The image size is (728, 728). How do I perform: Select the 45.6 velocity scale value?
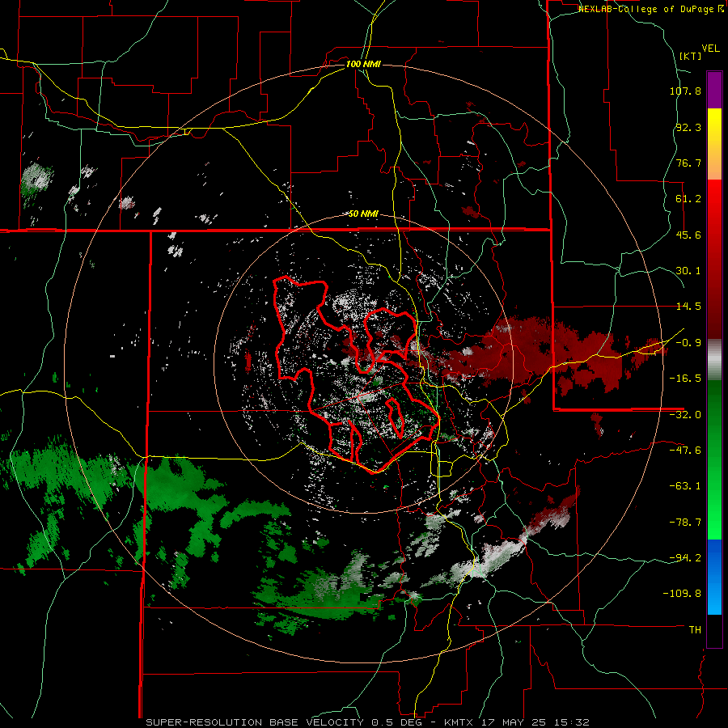pyautogui.click(x=688, y=235)
